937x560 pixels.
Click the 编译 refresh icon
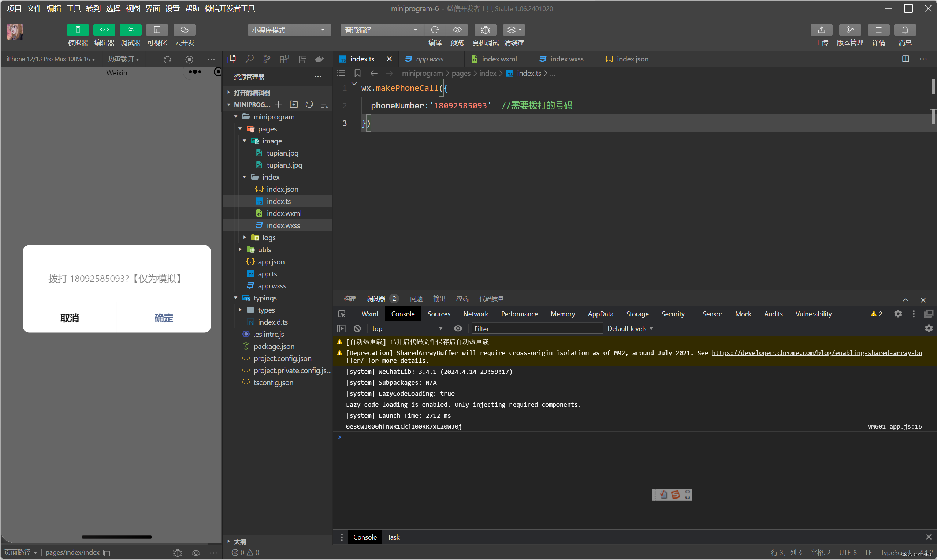pos(435,30)
